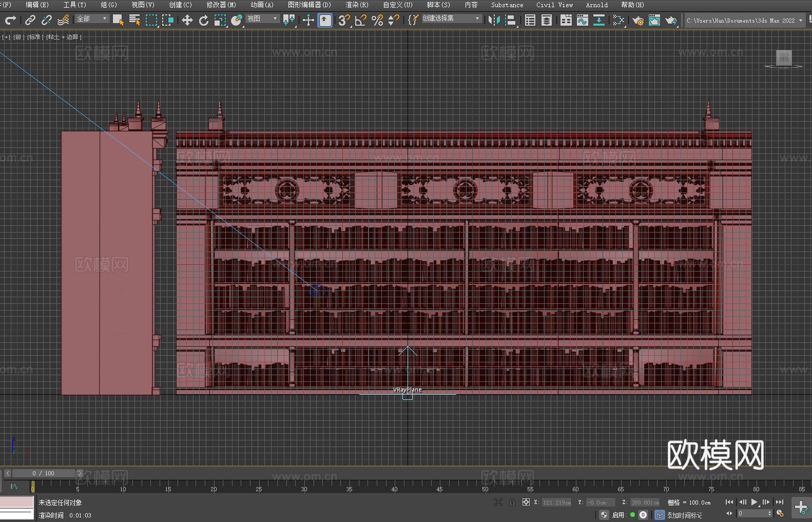Open the 编辑(E) menu
The image size is (812, 522).
coord(37,5)
